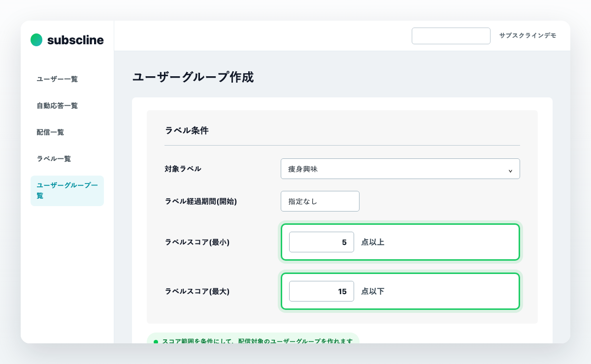The height and width of the screenshot is (364, 591).
Task: Click the 点以上 unit text
Action: 373,242
